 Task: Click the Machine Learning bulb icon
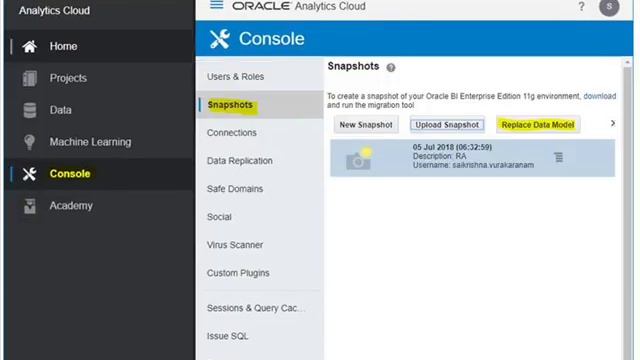[29, 142]
